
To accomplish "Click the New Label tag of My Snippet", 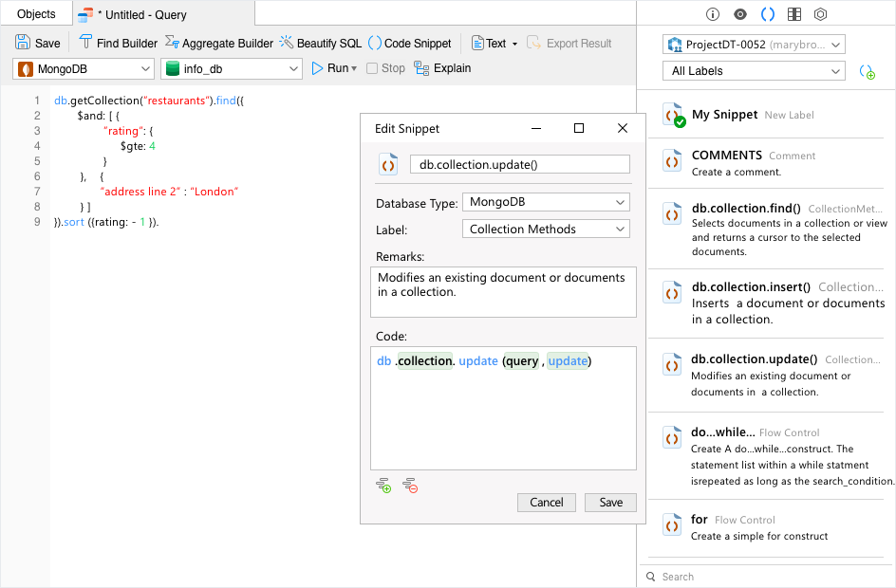I will click(x=789, y=116).
